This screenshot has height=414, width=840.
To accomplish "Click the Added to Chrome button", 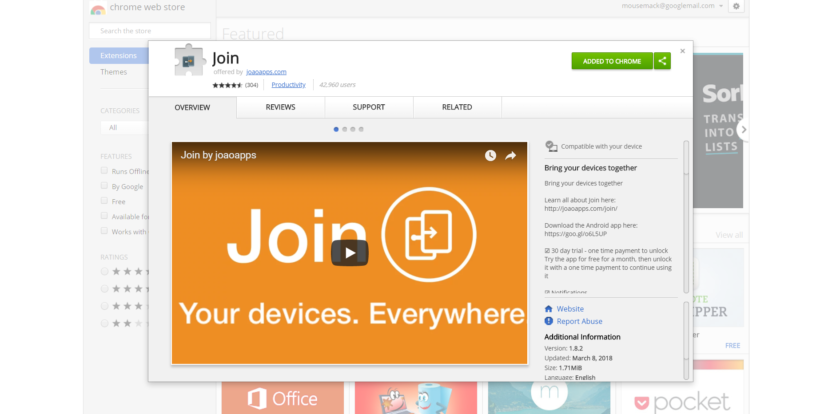I will (x=612, y=61).
